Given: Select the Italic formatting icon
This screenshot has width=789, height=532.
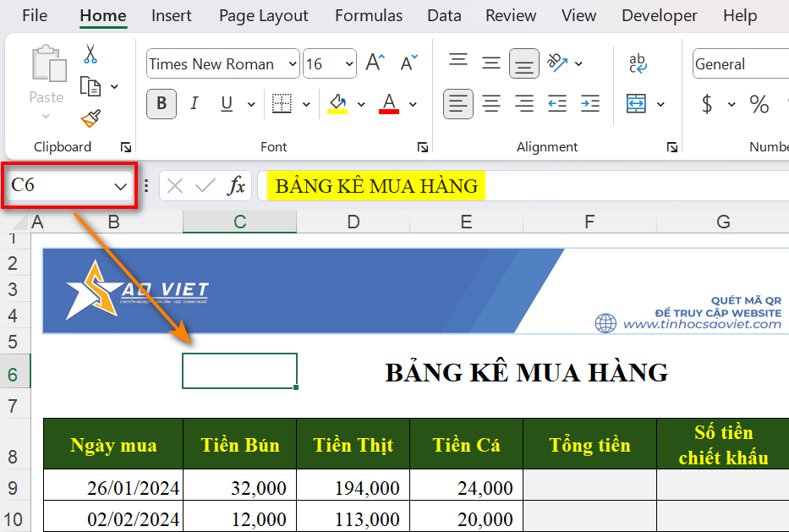Looking at the screenshot, I should [x=195, y=103].
